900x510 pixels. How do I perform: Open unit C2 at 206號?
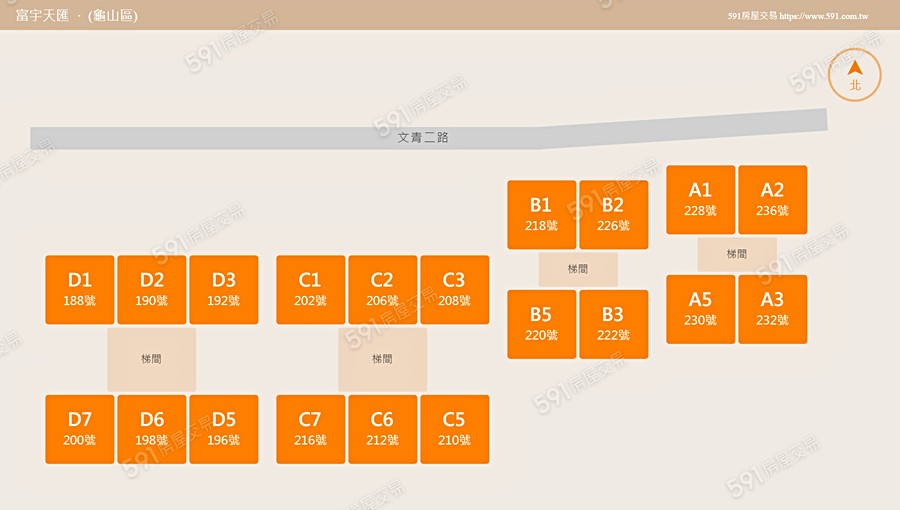pos(382,290)
